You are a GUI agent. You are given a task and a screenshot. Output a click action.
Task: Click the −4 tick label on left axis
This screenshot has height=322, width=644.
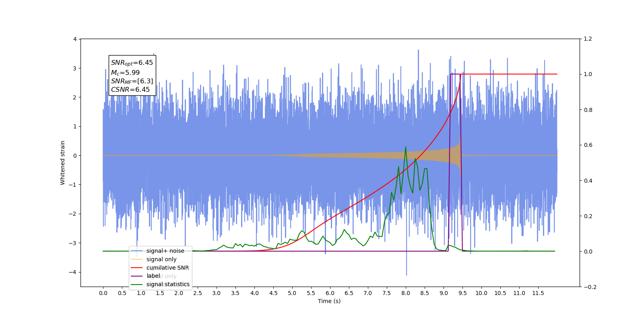click(72, 272)
